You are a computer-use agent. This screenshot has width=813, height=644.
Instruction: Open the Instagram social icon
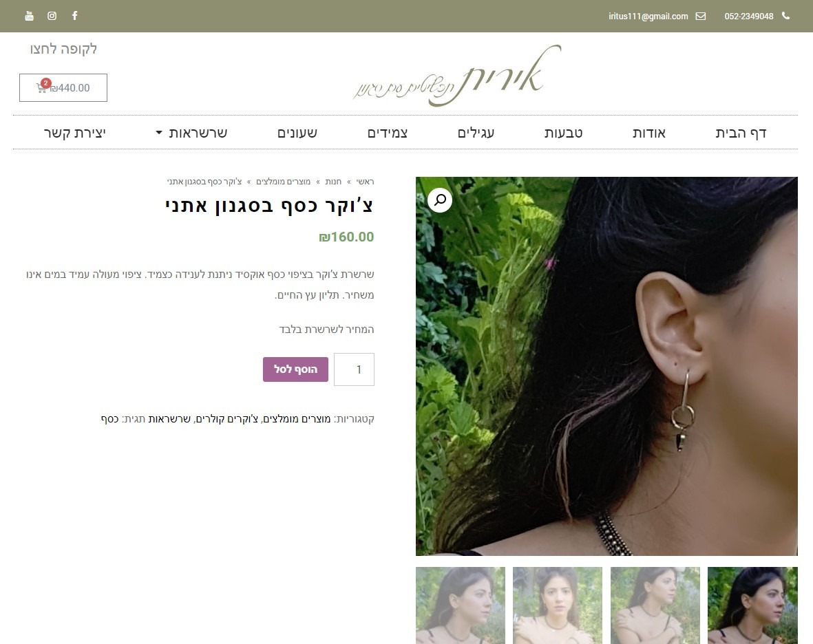point(52,16)
